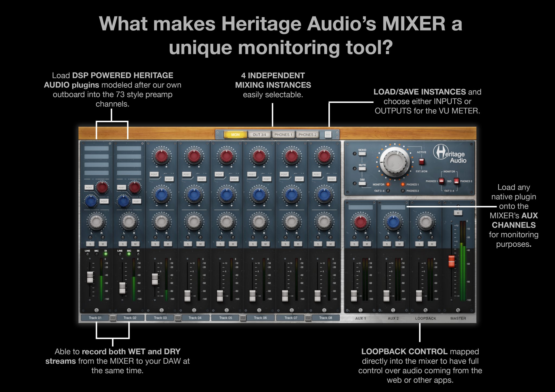Image resolution: width=555 pixels, height=392 pixels.
Task: Click the blue knob on AUX 2
Action: click(393, 222)
